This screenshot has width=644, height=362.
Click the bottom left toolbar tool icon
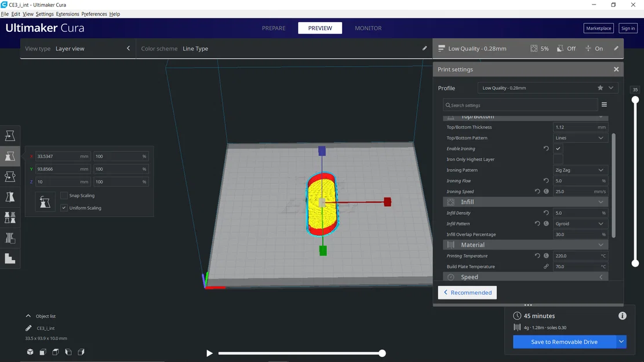click(x=10, y=258)
